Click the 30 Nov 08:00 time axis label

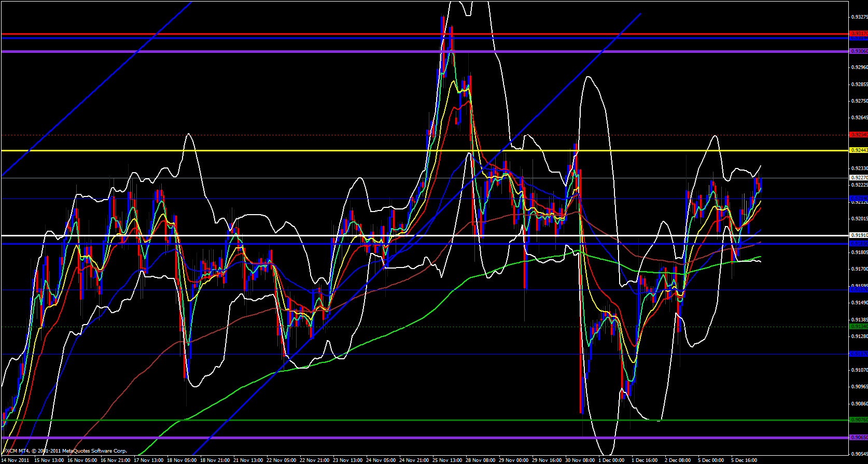click(580, 460)
